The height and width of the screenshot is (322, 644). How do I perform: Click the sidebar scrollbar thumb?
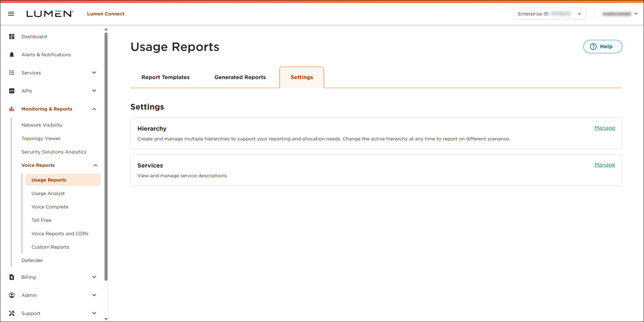pos(106,156)
